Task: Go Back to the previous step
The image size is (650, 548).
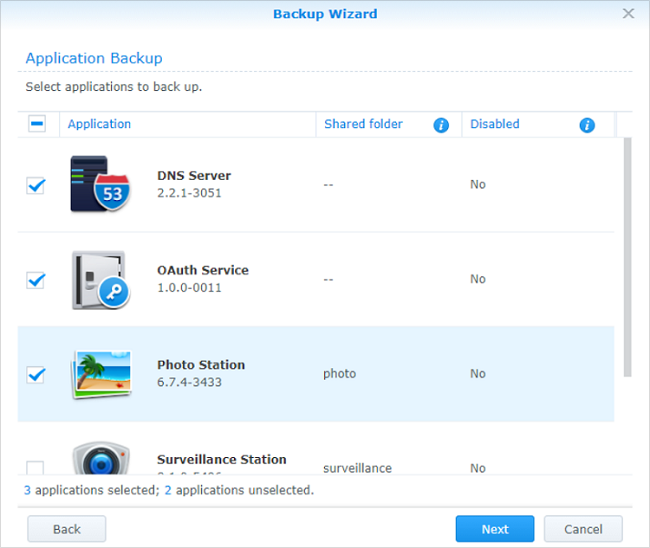Action: [x=67, y=529]
